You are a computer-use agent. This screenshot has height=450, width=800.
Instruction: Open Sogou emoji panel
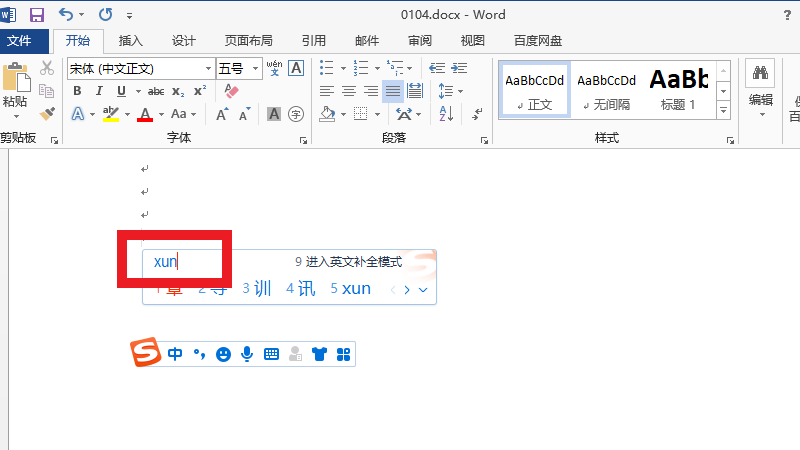[x=223, y=354]
